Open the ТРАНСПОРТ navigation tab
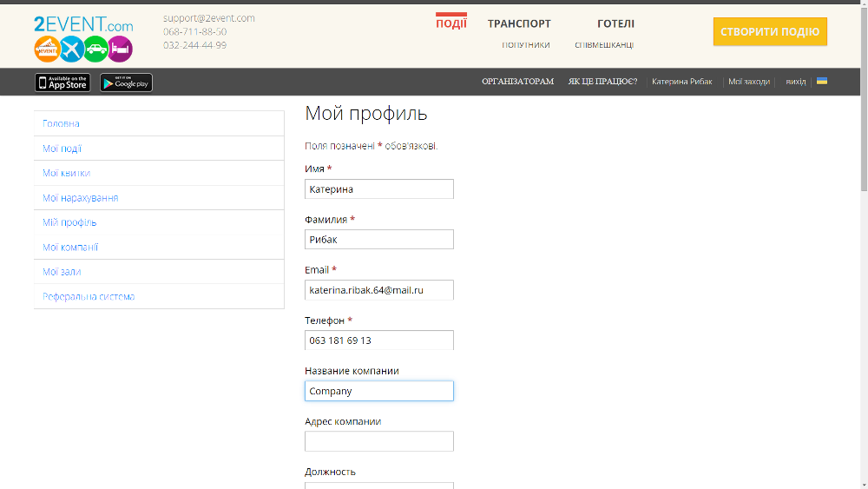This screenshot has height=489, width=868. (519, 24)
